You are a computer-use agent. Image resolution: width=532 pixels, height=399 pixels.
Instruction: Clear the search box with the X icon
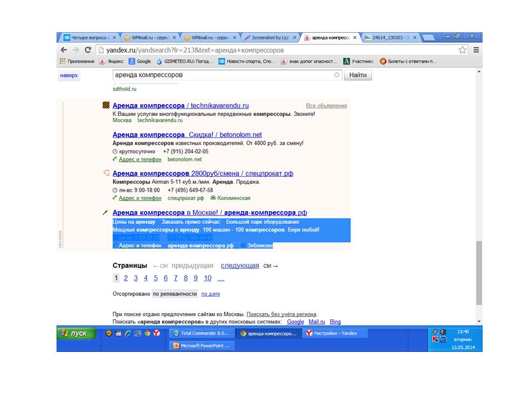(336, 75)
